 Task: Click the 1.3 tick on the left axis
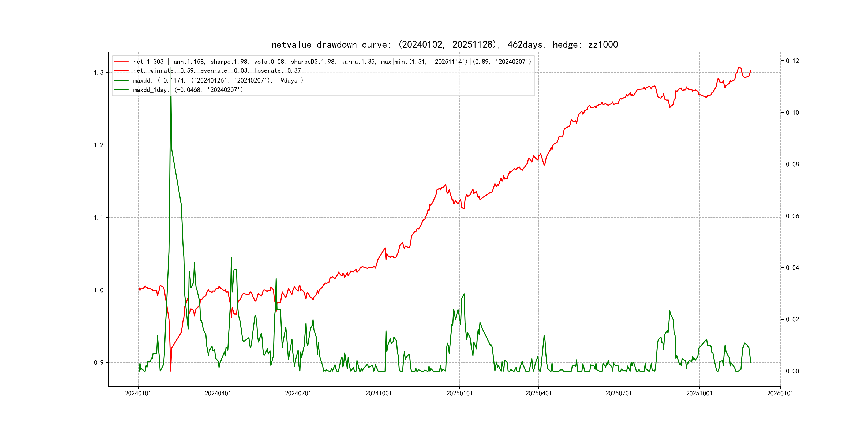pyautogui.click(x=98, y=73)
